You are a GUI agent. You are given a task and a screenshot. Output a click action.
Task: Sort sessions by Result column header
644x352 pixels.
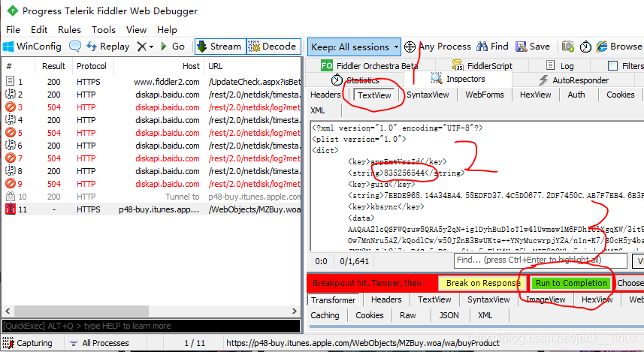(x=53, y=66)
